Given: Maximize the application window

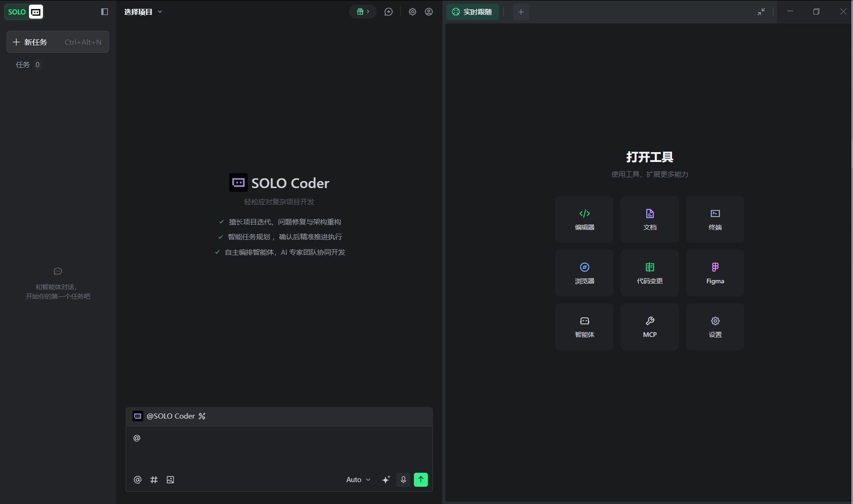Looking at the screenshot, I should (x=816, y=12).
